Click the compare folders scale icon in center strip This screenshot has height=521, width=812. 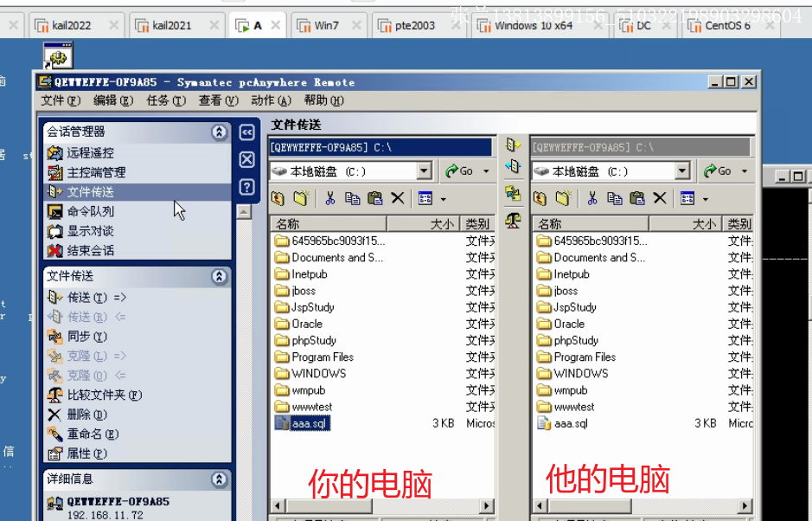coord(513,221)
